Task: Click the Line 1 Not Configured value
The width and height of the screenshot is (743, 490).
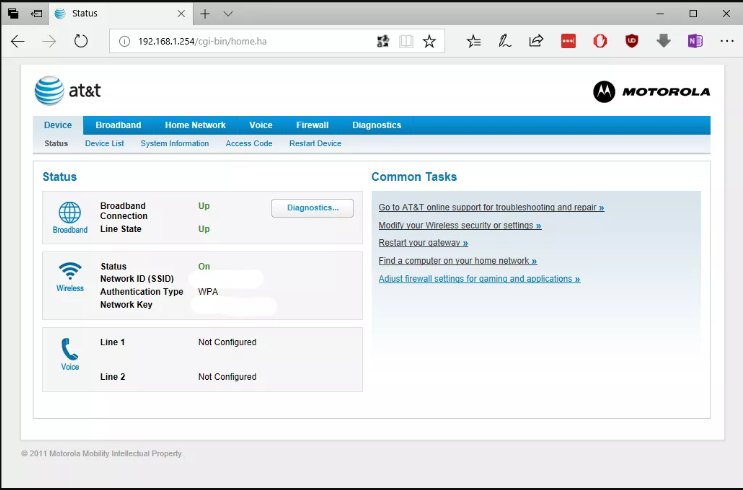Action: pyautogui.click(x=227, y=342)
